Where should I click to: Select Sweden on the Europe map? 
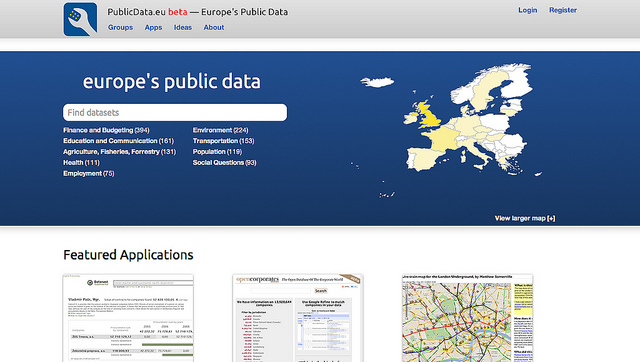pyautogui.click(x=485, y=93)
